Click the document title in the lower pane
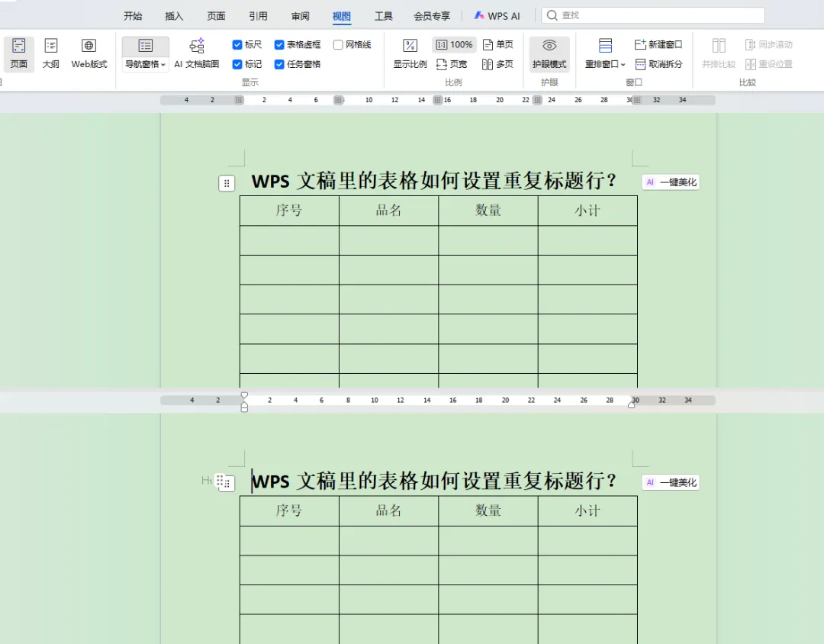Screen dimensions: 824x644 [434, 481]
